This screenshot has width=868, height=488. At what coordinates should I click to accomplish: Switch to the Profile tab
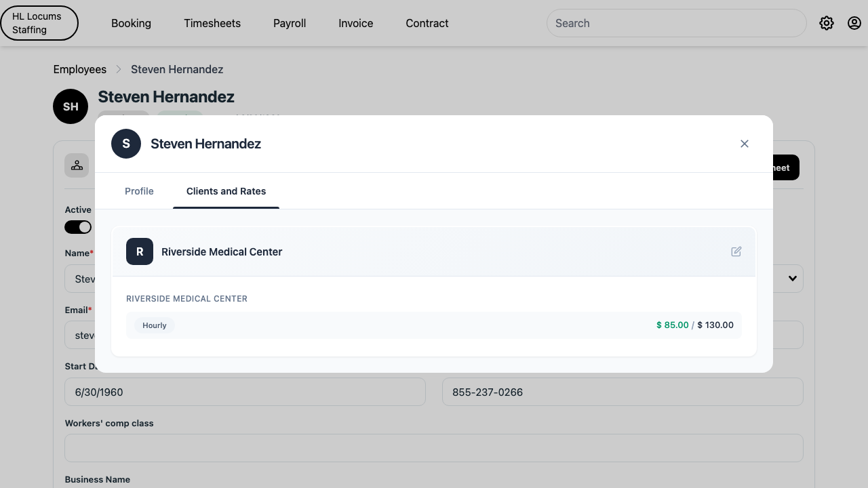coord(139,191)
